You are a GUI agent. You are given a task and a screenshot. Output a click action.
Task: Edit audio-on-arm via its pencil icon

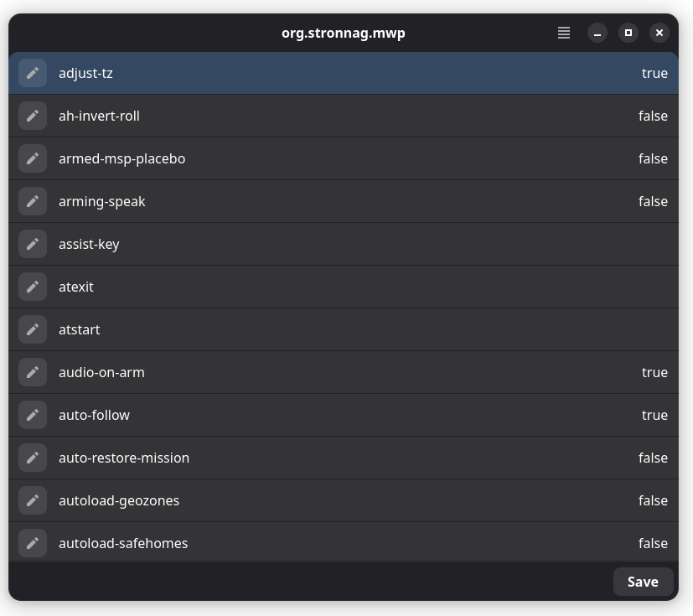click(33, 372)
